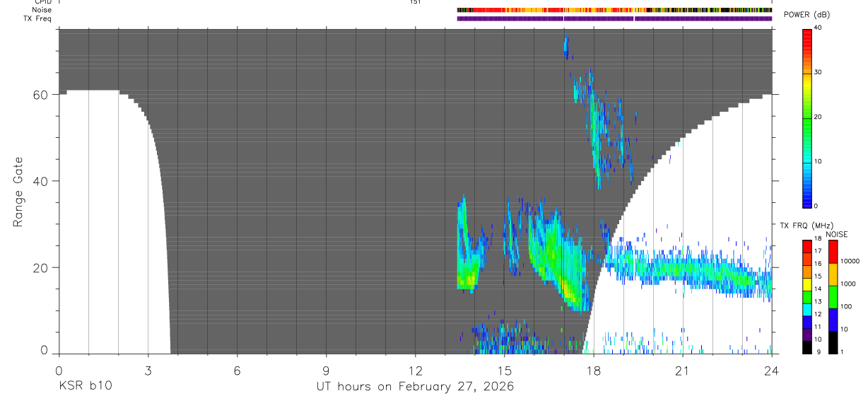Select the 'NOISE' legend title above noise scale
868x401 pixels.
(x=835, y=234)
